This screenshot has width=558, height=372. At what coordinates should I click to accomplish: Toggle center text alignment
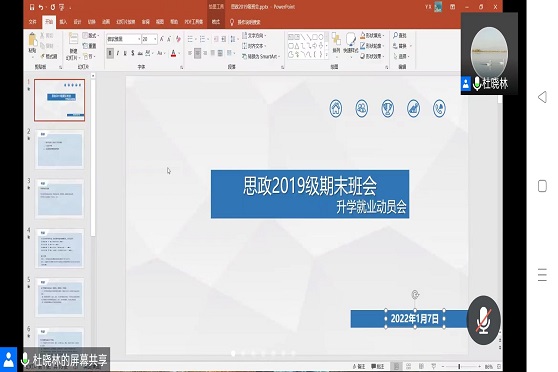(x=197, y=53)
